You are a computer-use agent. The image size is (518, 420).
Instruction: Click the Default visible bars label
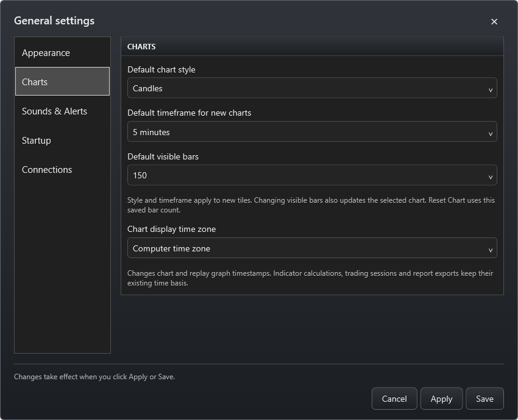pyautogui.click(x=163, y=156)
